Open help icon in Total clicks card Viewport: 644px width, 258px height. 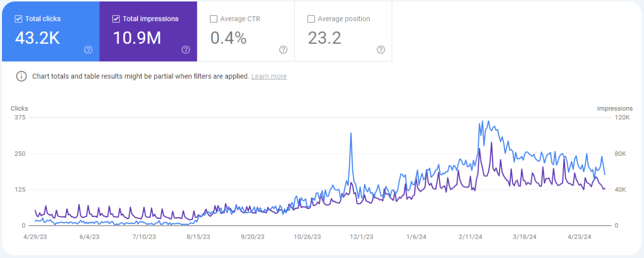(88, 50)
